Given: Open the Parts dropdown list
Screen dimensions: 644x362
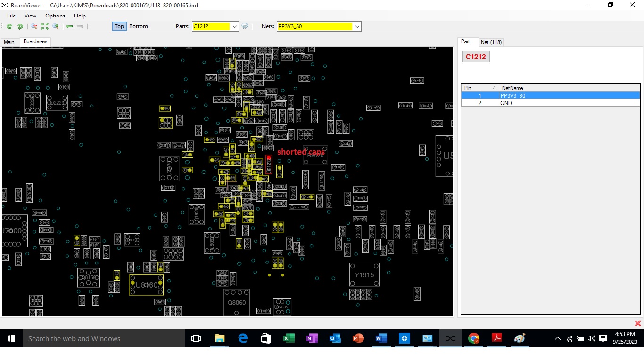Looking at the screenshot, I should click(x=235, y=26).
